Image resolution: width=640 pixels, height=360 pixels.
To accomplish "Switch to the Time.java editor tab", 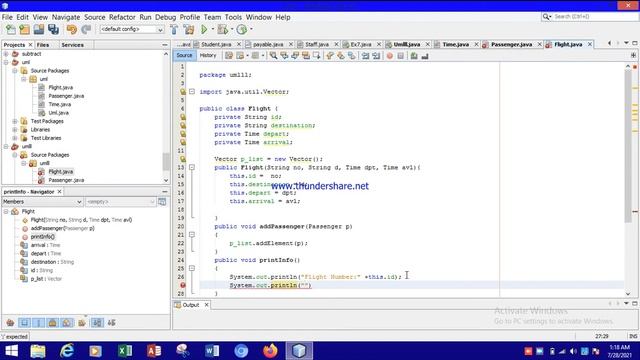I will point(456,44).
